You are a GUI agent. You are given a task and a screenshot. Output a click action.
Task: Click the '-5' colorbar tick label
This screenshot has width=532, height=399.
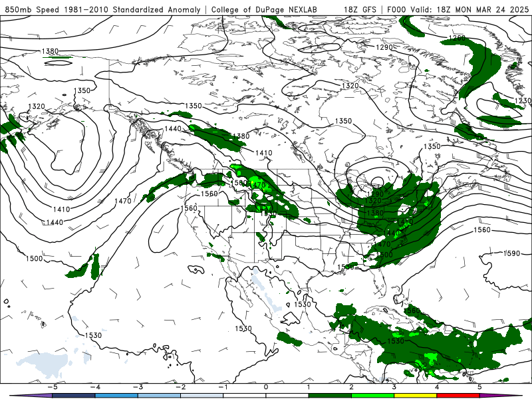[53, 387]
